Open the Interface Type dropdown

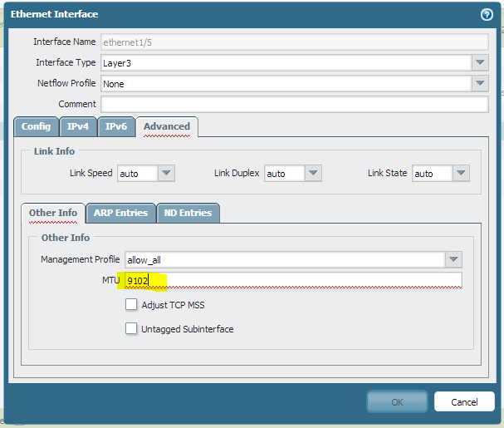pyautogui.click(x=480, y=63)
